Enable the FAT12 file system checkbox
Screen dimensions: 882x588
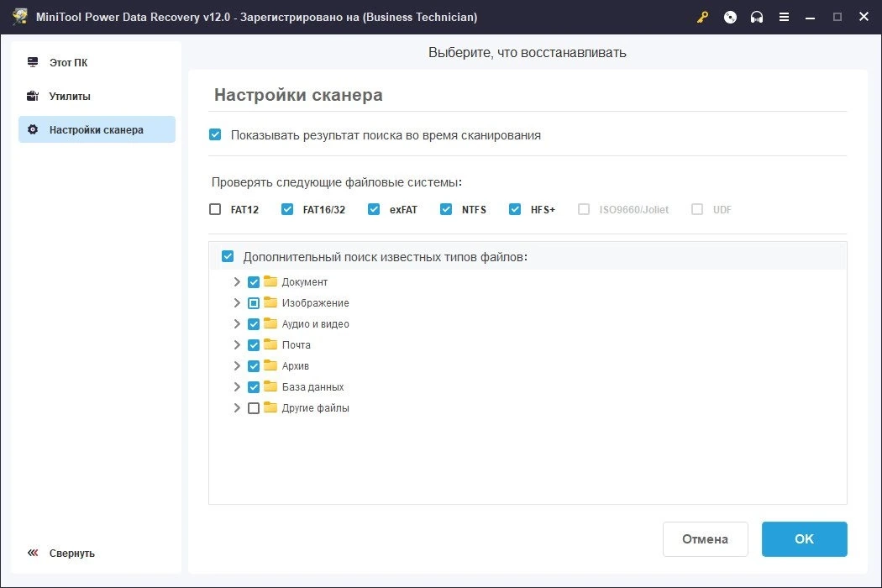point(215,209)
